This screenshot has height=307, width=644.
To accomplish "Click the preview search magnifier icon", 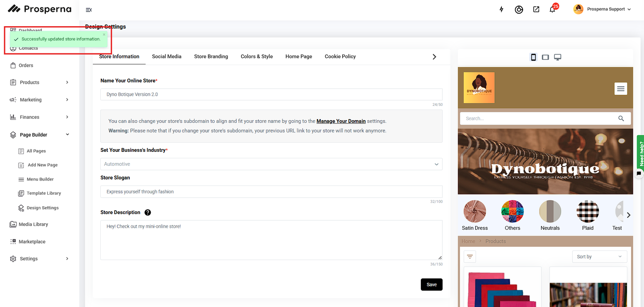I will click(x=621, y=118).
